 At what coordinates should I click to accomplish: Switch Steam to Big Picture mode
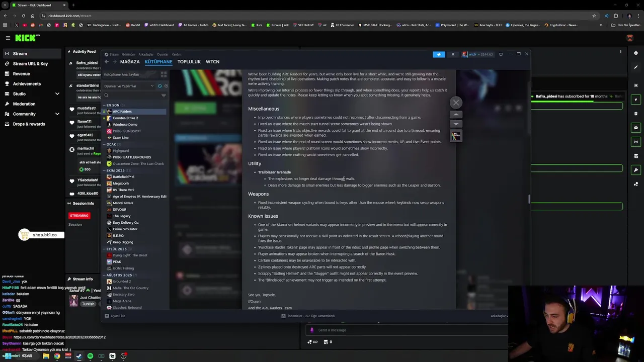501,54
